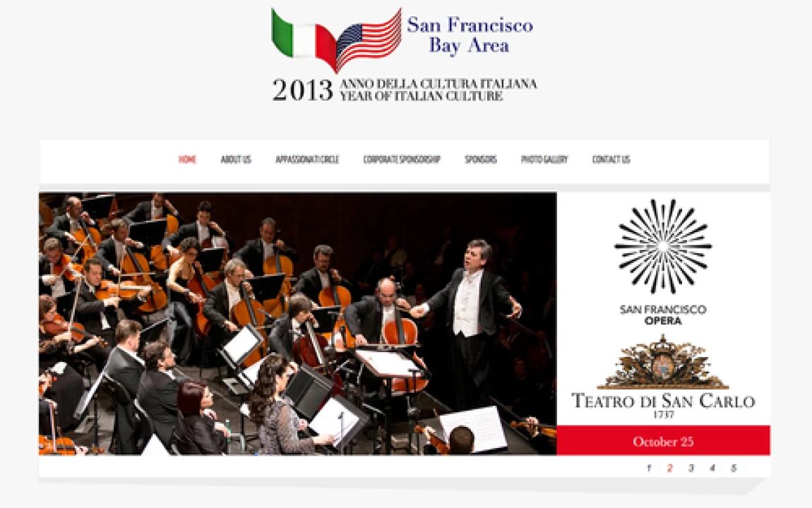The height and width of the screenshot is (508, 812).
Task: Go to slide 5 pagination number
Action: (734, 468)
